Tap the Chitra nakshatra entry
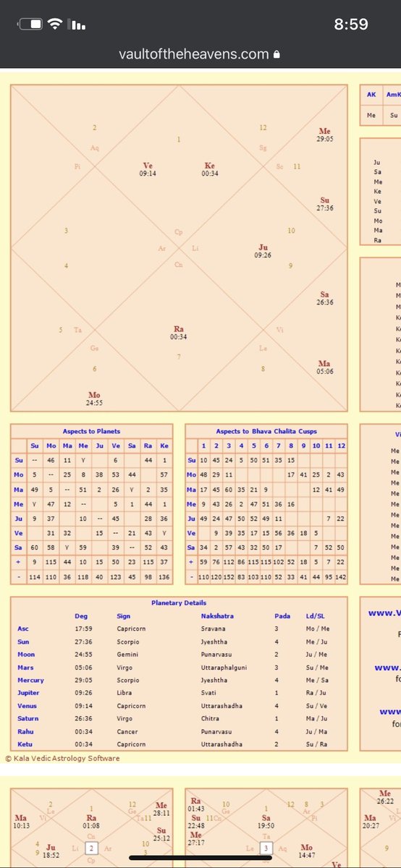This screenshot has height=868, width=401. tap(210, 718)
